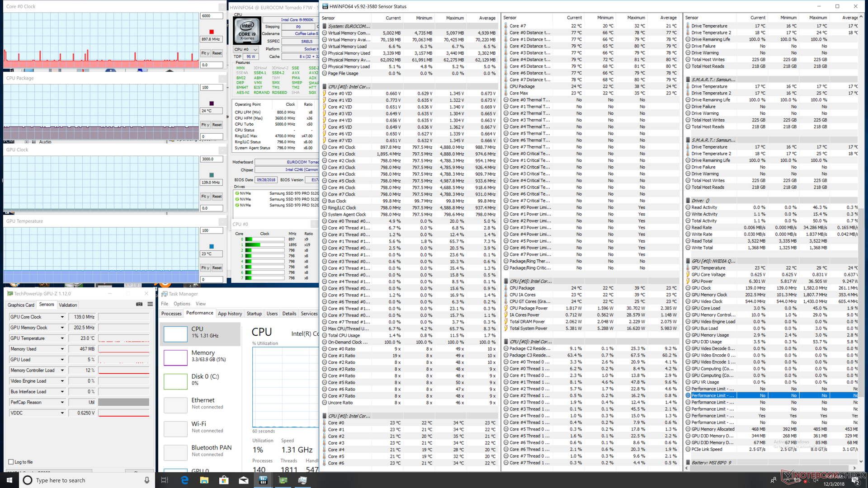This screenshot has height=488, width=868.
Task: Open the GPU-Z hamburger menu icon
Action: click(150, 304)
